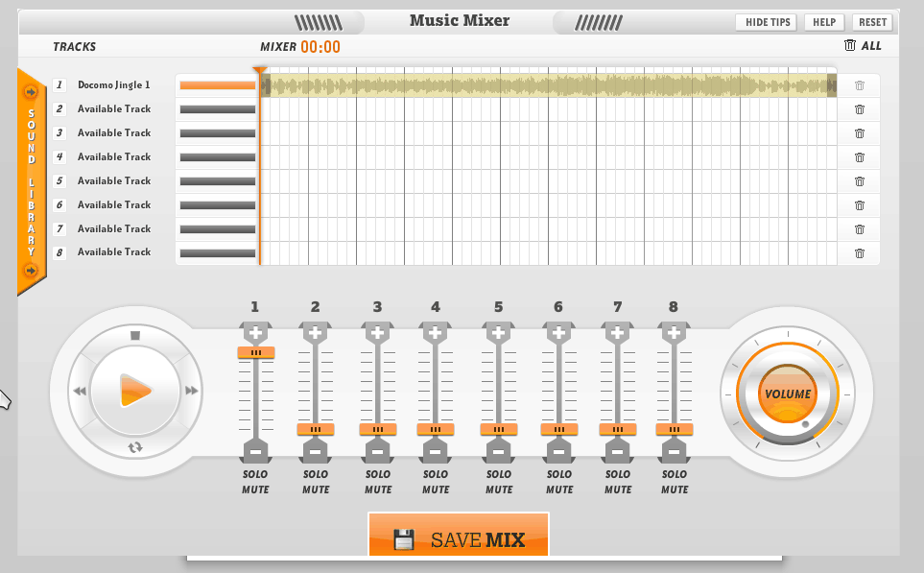Click the Stop square icon
The height and width of the screenshot is (573, 924).
[135, 336]
